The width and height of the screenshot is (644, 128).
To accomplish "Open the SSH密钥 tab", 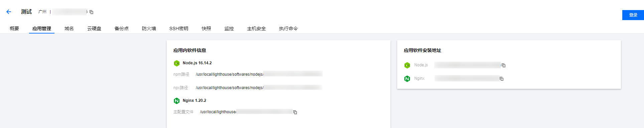I will tap(179, 28).
